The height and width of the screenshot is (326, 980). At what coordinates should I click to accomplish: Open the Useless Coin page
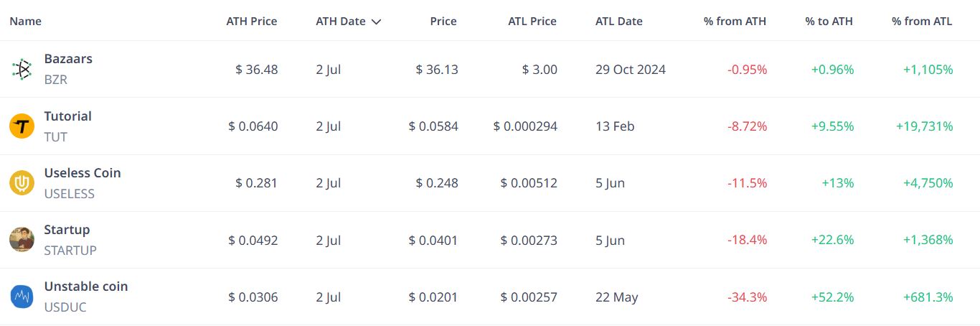coord(83,173)
